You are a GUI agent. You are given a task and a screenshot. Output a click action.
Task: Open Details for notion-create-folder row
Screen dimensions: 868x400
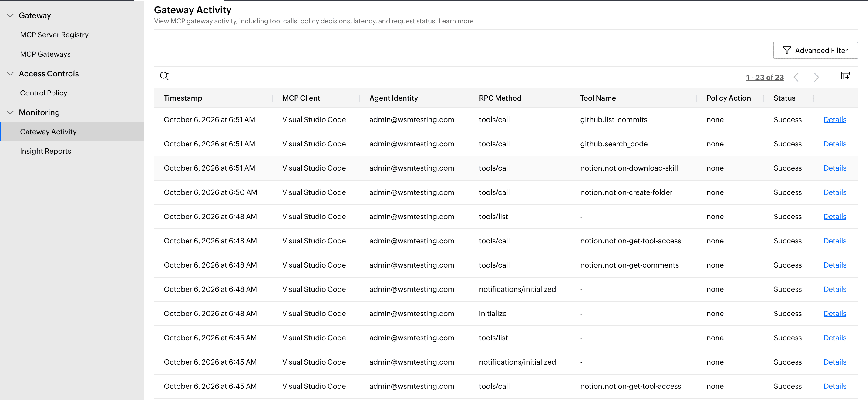click(x=835, y=192)
